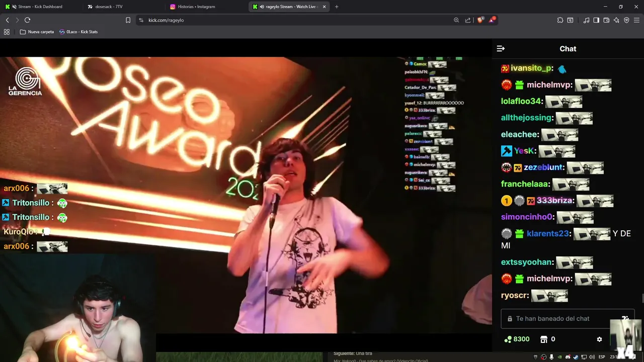Click the share page icon in address bar
This screenshot has height=362, width=644.
pos(468,20)
